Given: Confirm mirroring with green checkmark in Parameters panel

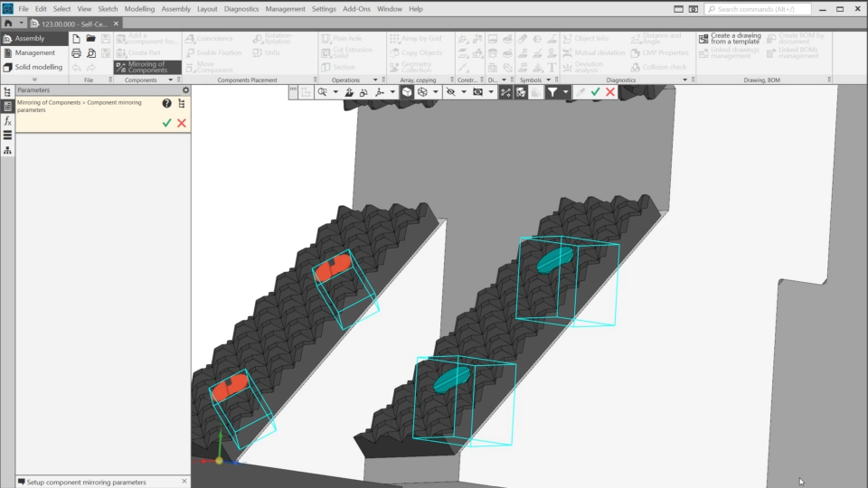Looking at the screenshot, I should point(166,123).
